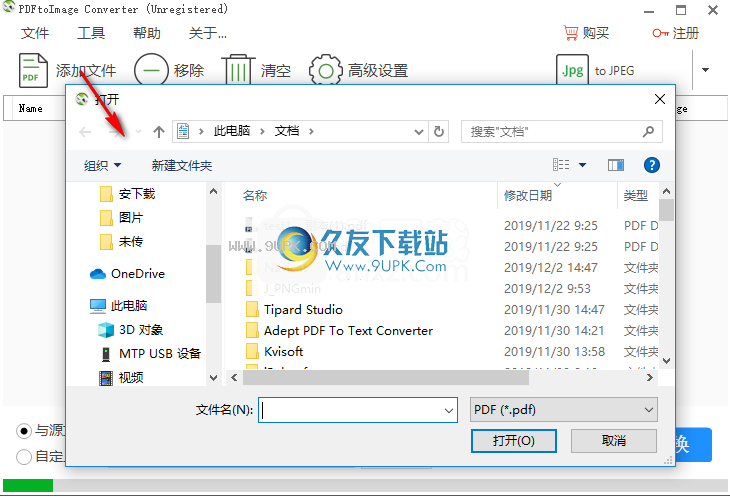Refresh the current folder listing
Viewport: 730px width, 498px height.
tap(439, 132)
